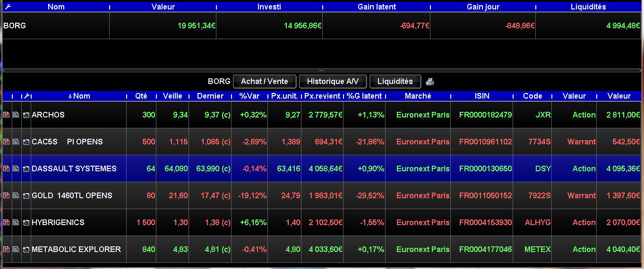Image resolution: width=644 pixels, height=269 pixels.
Task: Open the chart icon for DASSAULT SYSTEMES
Action: (26, 168)
